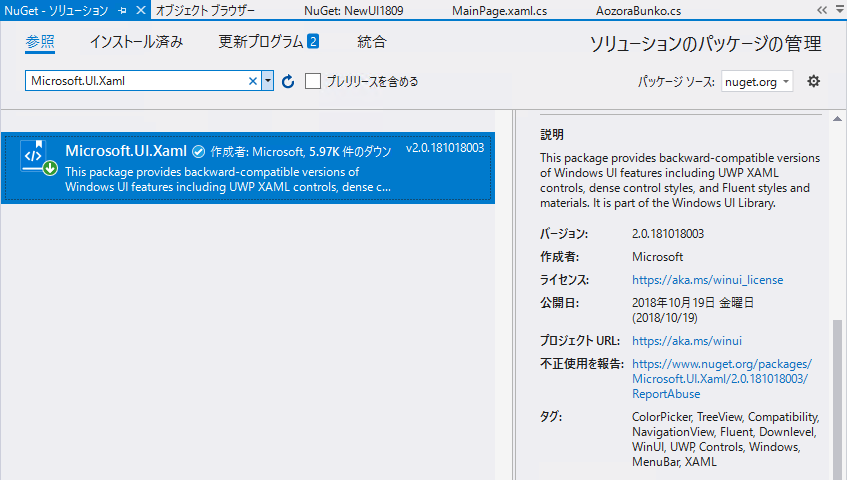
Task: Pin the NuGet solution tab
Action: (x=123, y=11)
